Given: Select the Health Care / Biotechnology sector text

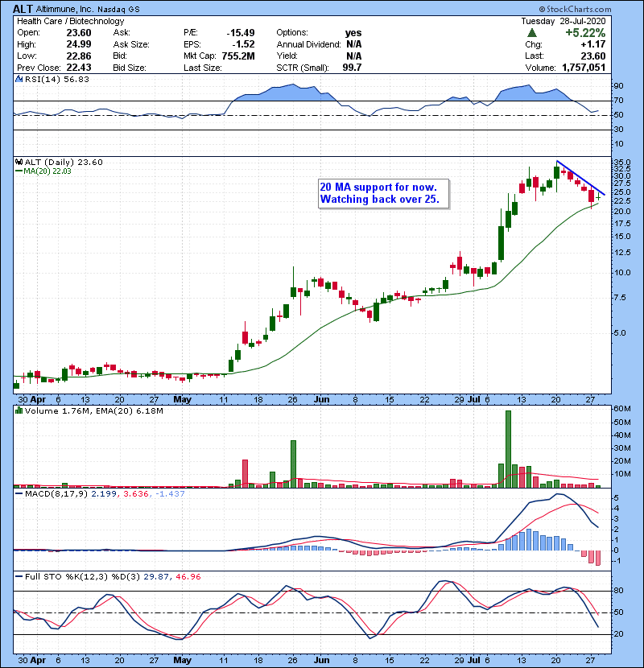Looking at the screenshot, I should pyautogui.click(x=70, y=21).
